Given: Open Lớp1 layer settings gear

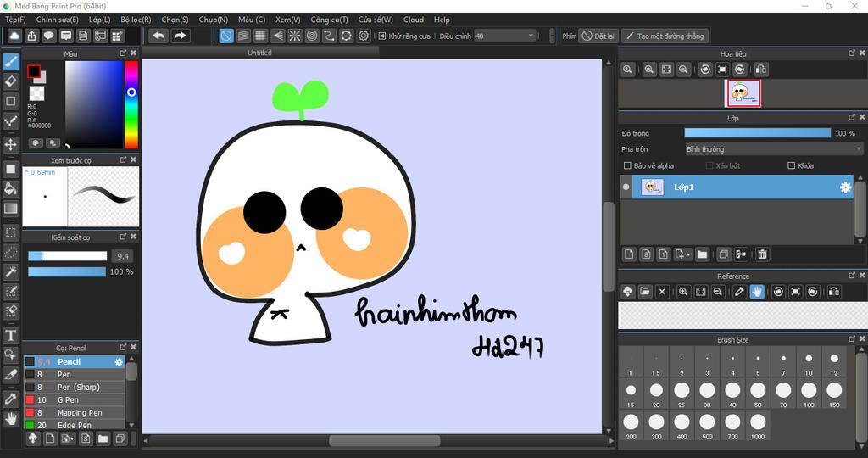Looking at the screenshot, I should click(845, 187).
